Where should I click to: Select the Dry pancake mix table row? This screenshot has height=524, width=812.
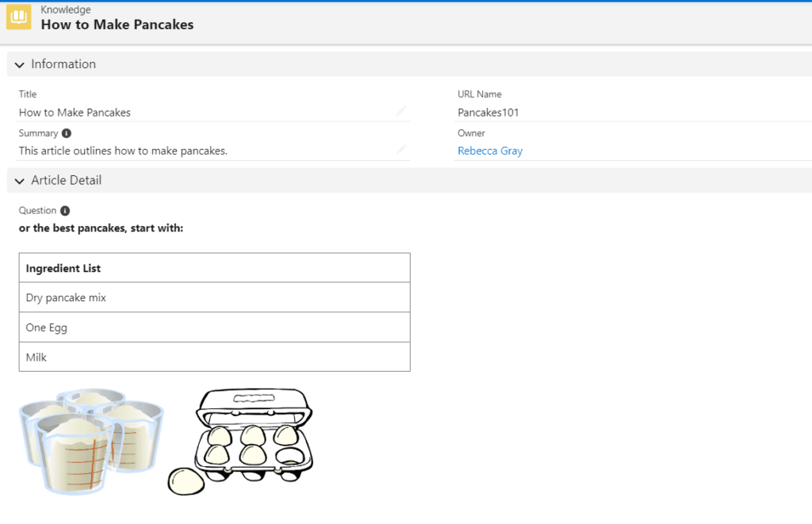[x=214, y=297]
